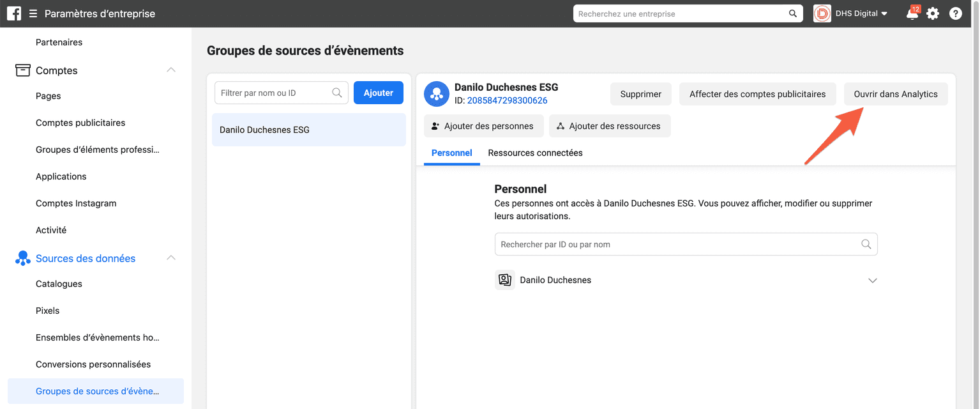980x409 pixels.
Task: Open Comptes publicitaires in sidebar
Action: point(80,123)
